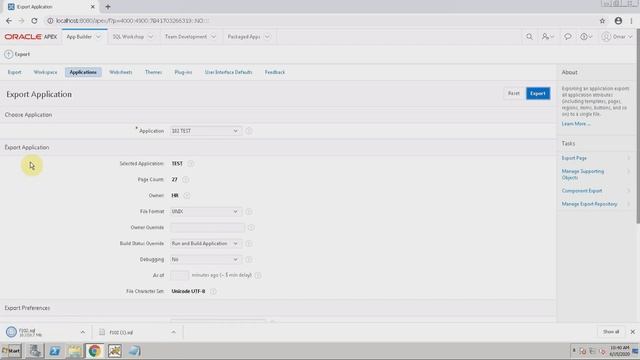This screenshot has height=360, width=640.
Task: Open the search magnifier icon in header
Action: pos(529,37)
